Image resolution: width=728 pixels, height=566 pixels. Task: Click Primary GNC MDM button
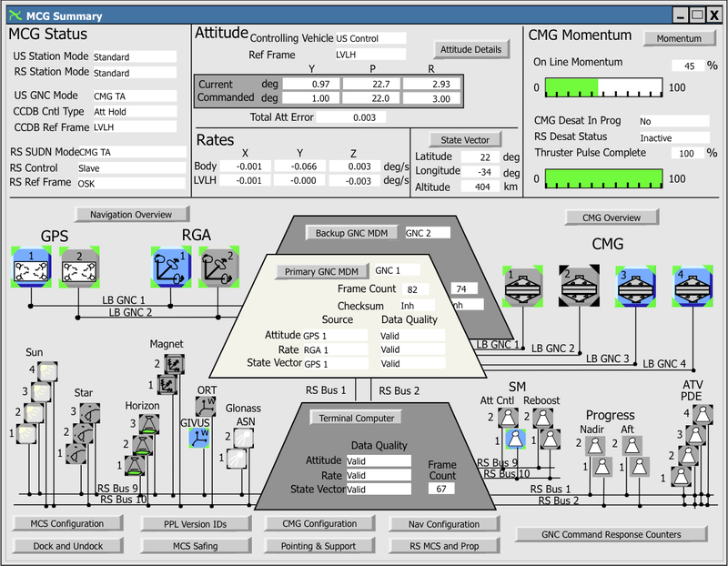pos(321,271)
